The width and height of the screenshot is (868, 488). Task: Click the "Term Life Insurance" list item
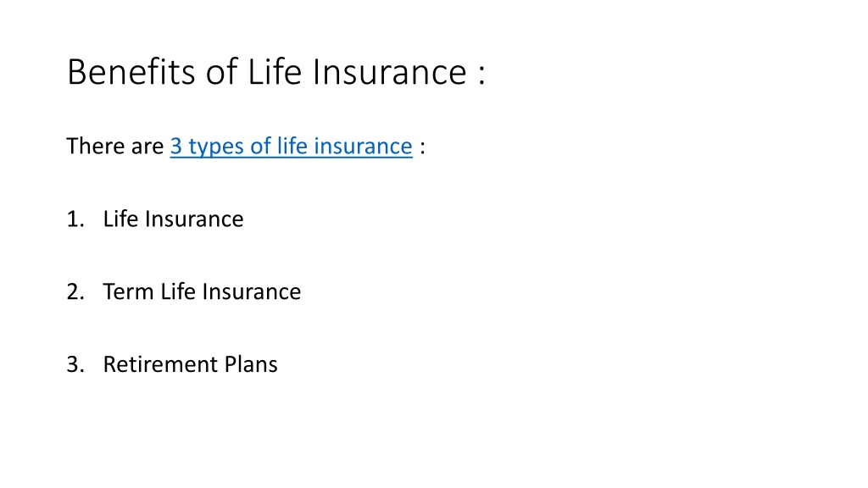pyautogui.click(x=202, y=291)
